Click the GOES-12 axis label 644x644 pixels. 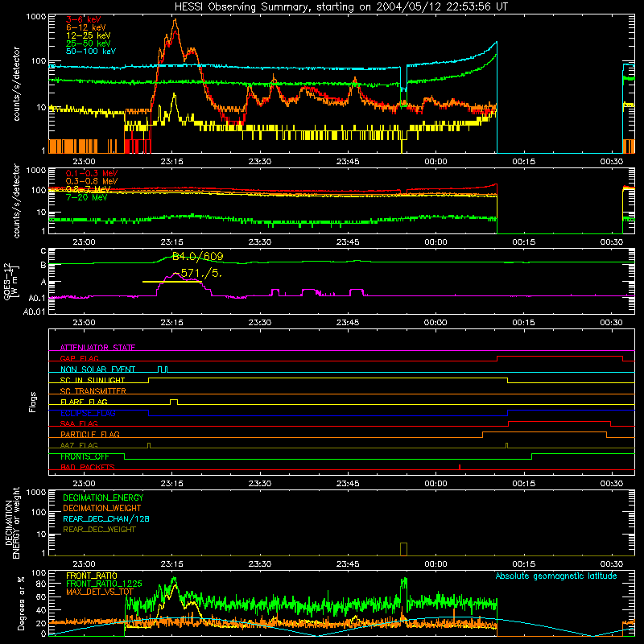(11, 282)
